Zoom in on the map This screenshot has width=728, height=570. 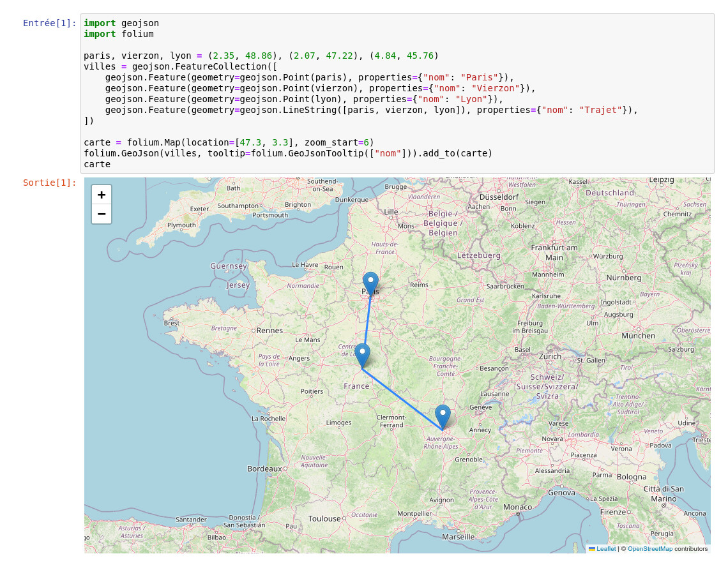click(x=101, y=195)
